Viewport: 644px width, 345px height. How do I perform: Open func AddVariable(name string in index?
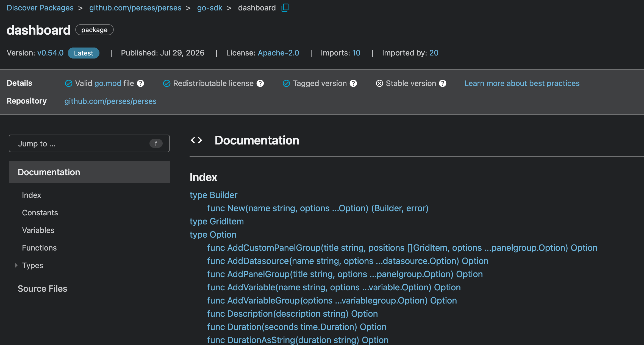coord(334,287)
